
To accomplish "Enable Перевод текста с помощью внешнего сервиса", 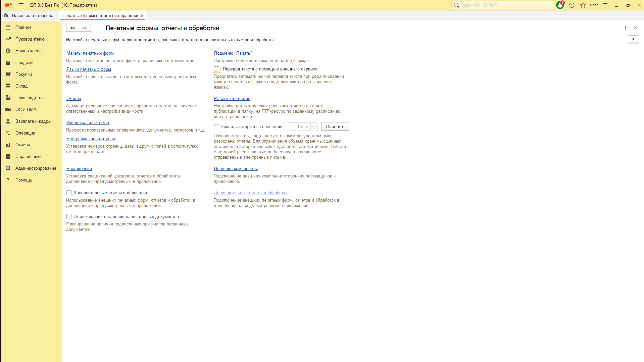I will [217, 69].
